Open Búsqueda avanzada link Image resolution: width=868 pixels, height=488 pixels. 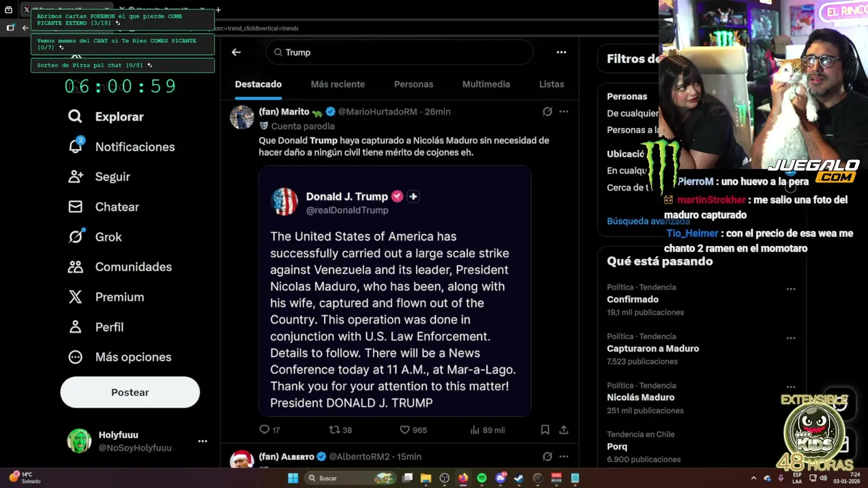pyautogui.click(x=648, y=221)
